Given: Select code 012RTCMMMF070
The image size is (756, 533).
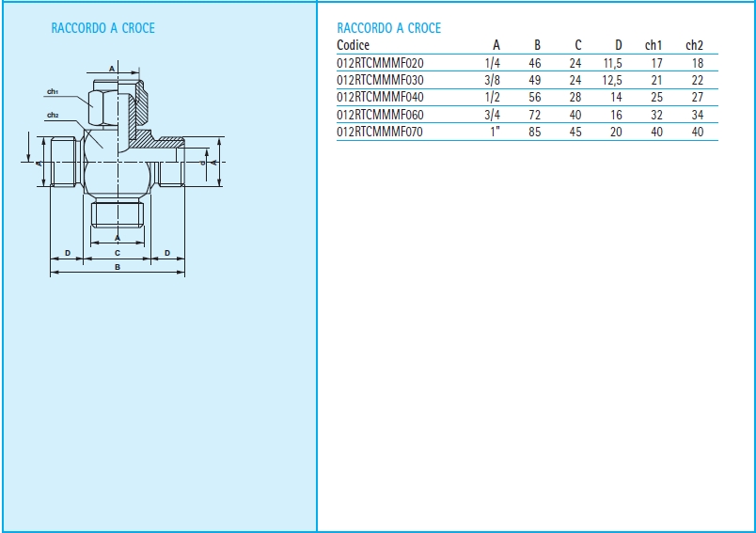Looking at the screenshot, I should coord(380,132).
